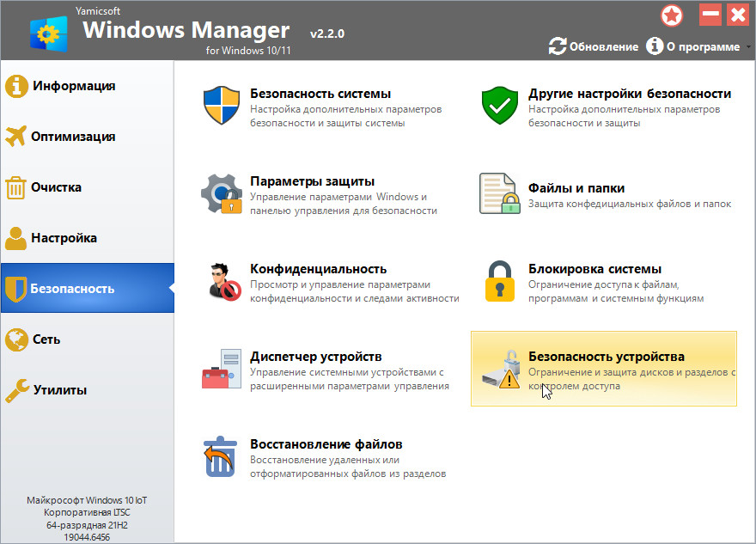Open the Безопасность устройства link
The image size is (756, 544).
606,357
